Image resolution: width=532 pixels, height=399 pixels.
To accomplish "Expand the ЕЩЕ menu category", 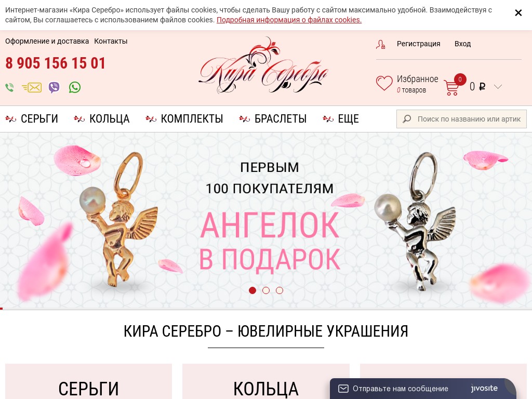I will 341,119.
